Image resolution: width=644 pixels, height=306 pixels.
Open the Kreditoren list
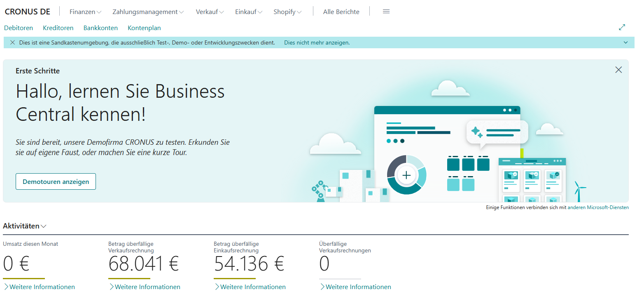point(58,28)
